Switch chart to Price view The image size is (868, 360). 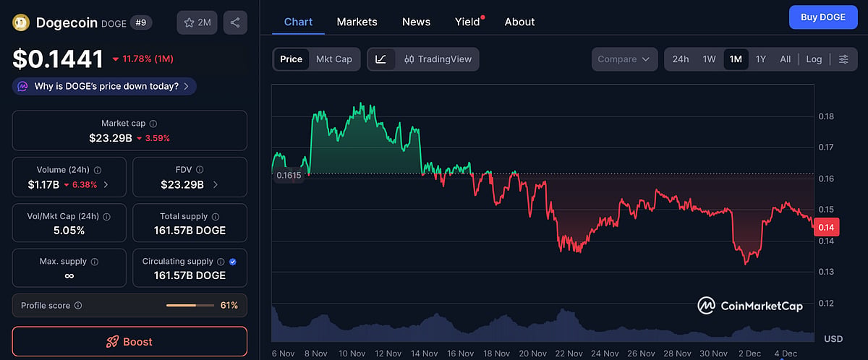point(291,59)
